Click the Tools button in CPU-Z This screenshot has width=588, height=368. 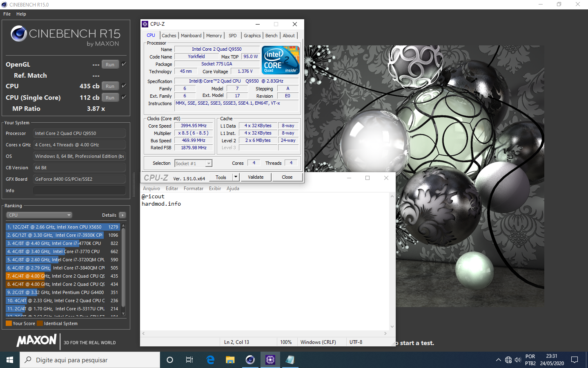click(221, 177)
